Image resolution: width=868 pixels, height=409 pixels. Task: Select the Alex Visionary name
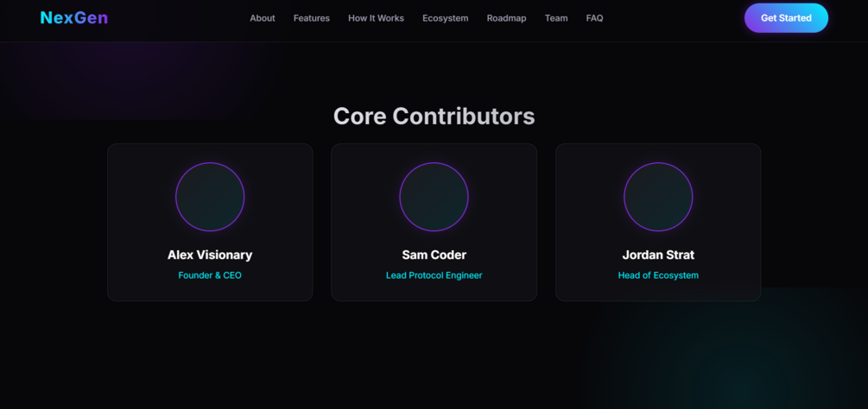point(210,255)
